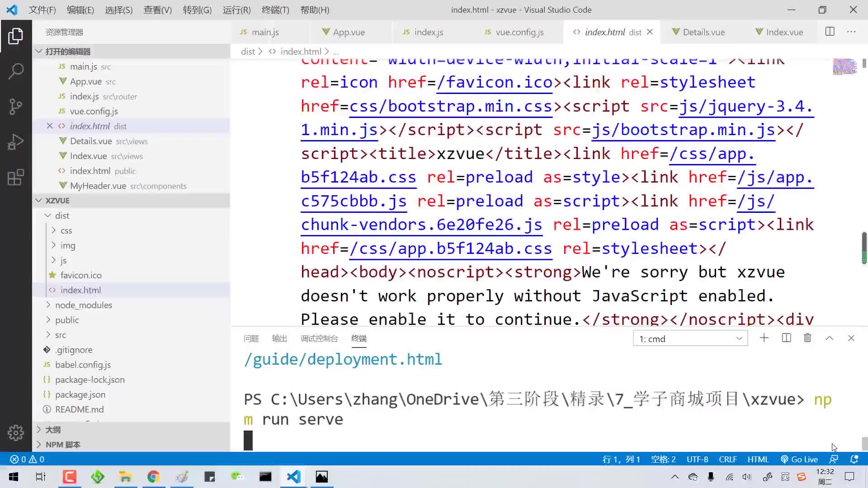Click the Details.vue file tab
The image size is (868, 488).
(x=704, y=32)
